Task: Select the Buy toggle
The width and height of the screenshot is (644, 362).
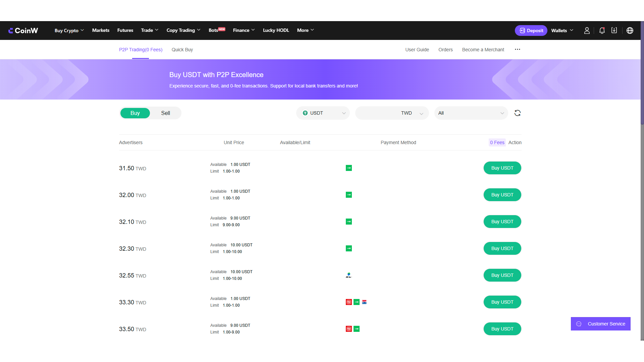Action: tap(135, 113)
